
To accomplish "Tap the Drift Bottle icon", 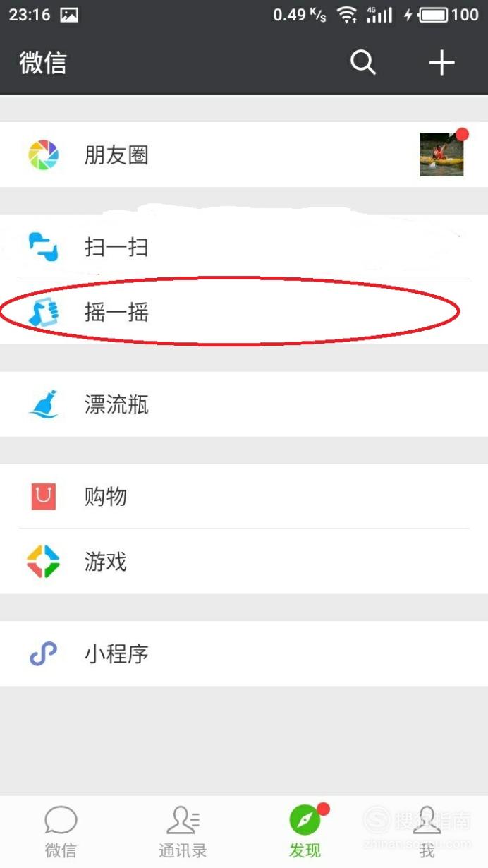I will pyautogui.click(x=43, y=404).
